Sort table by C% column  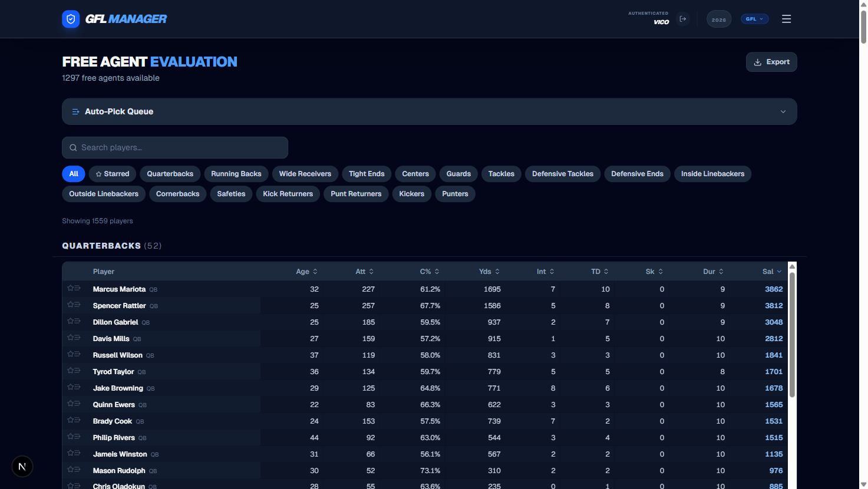click(430, 272)
